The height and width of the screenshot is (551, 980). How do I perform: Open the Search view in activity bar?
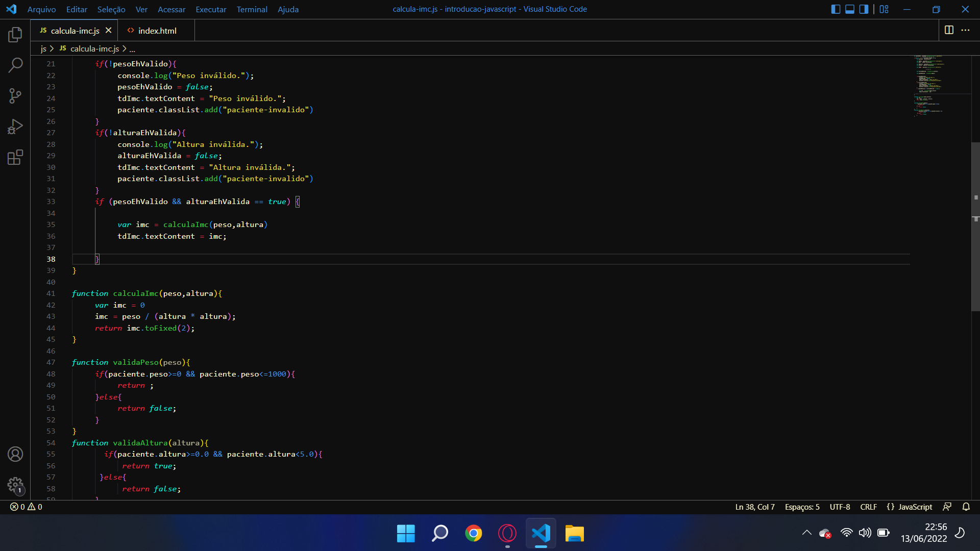(15, 65)
